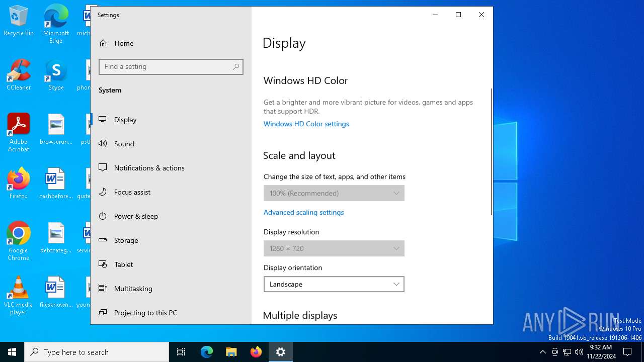
Task: Select Display in the System sidebar
Action: 171,120
